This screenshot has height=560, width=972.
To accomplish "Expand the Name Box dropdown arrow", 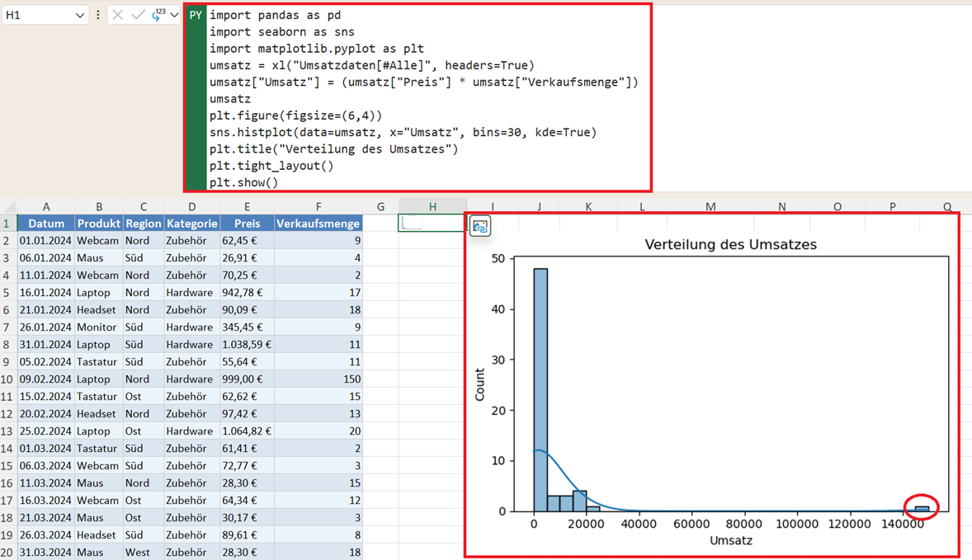I will [79, 15].
